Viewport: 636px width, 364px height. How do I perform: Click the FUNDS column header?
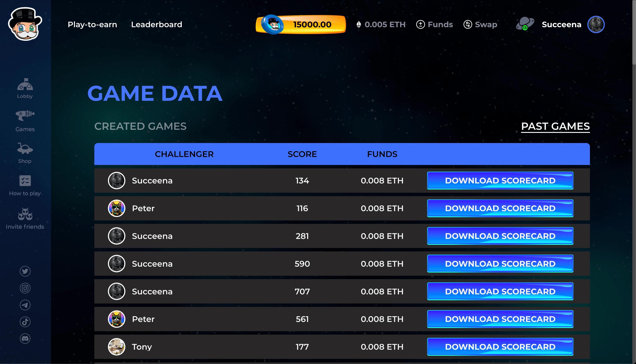(382, 154)
